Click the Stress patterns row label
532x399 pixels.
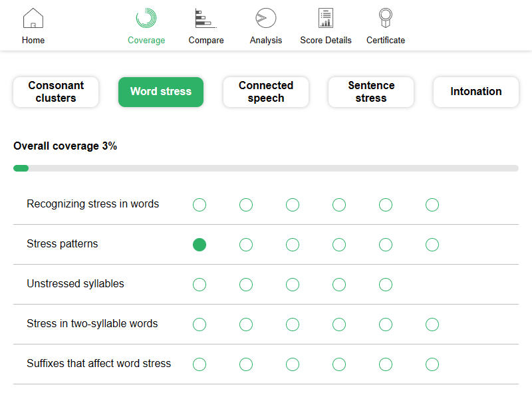[63, 244]
